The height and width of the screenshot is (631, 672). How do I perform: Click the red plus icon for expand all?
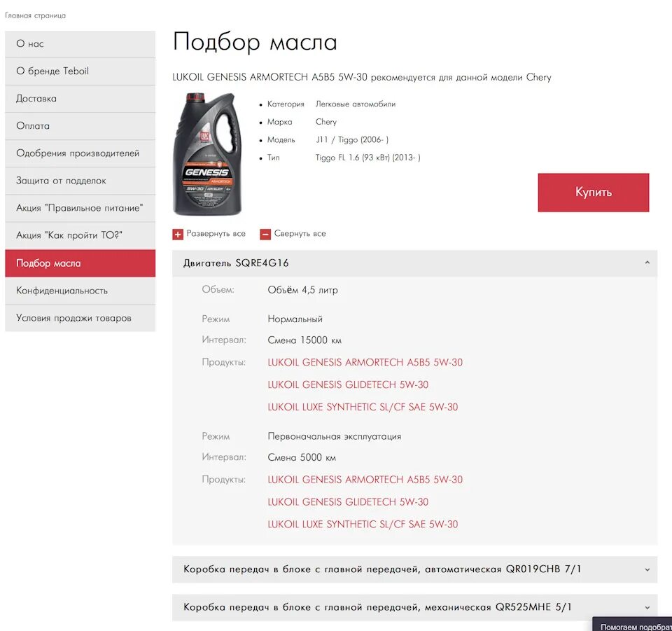178,235
